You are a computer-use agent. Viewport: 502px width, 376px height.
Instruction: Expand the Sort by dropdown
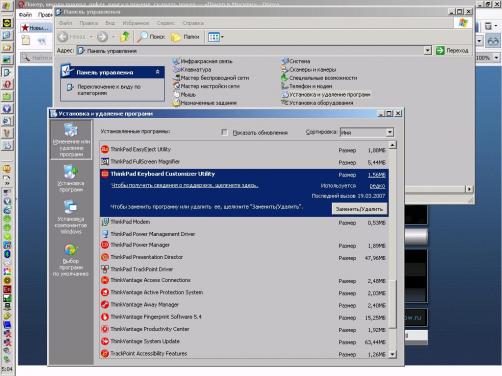point(390,132)
